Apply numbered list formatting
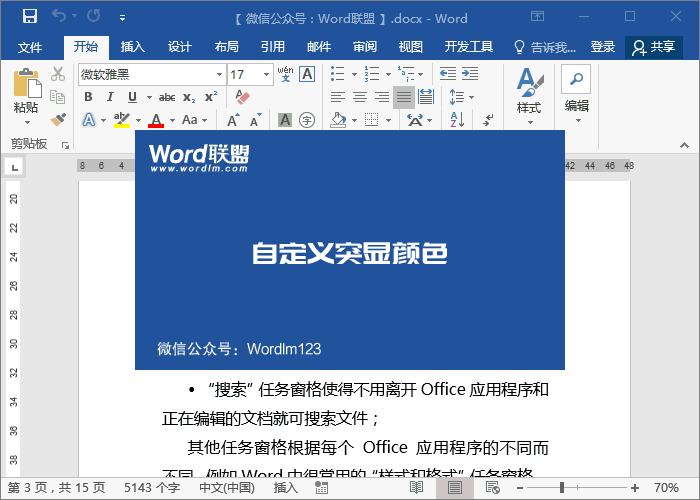This screenshot has width=700, height=500. (372, 74)
